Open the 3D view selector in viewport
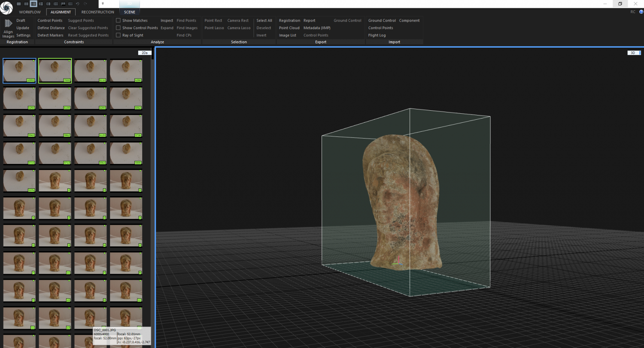Viewport: 644px width, 348px height. pyautogui.click(x=634, y=53)
